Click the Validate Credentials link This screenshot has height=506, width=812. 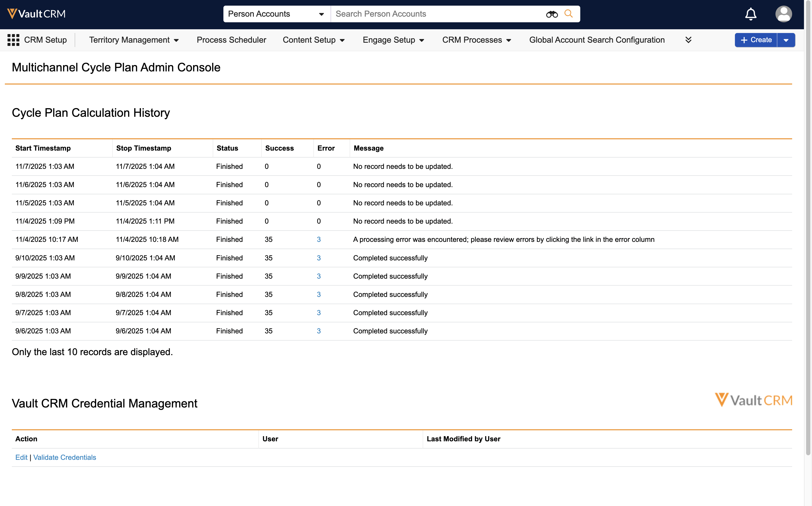click(x=65, y=457)
